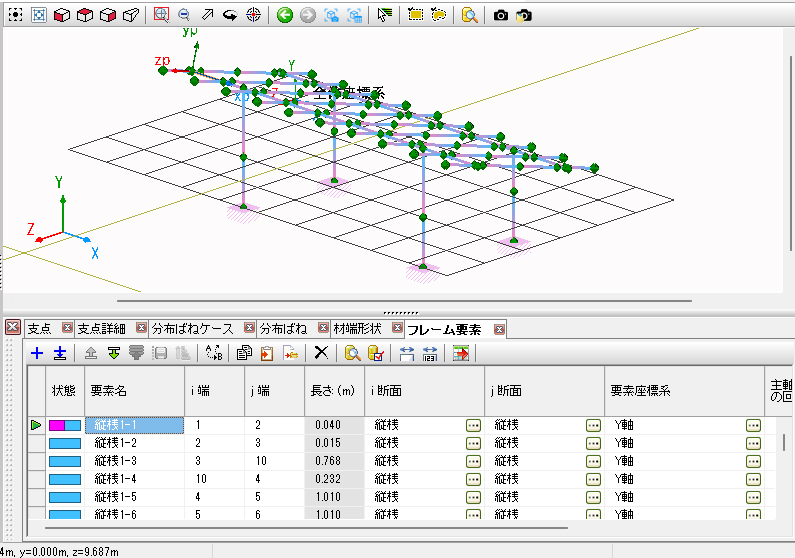Click the black X delete icon in table toolbar
Screen dimensions: 795x558
click(321, 352)
